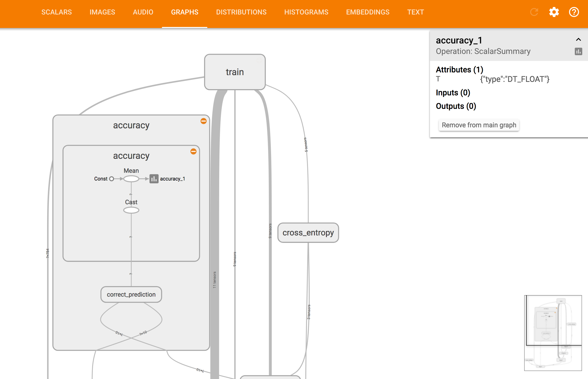588x379 pixels.
Task: Select the Cast operation ellipse node
Action: [x=131, y=210]
